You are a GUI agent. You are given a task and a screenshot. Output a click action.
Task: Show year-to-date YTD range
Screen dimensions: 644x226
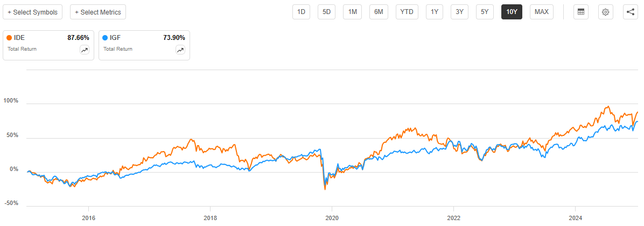[407, 12]
